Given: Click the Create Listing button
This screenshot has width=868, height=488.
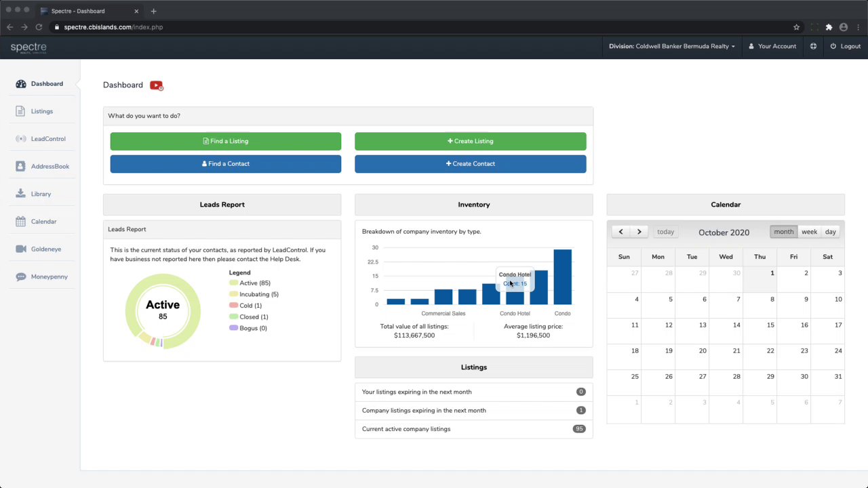Looking at the screenshot, I should pyautogui.click(x=470, y=141).
